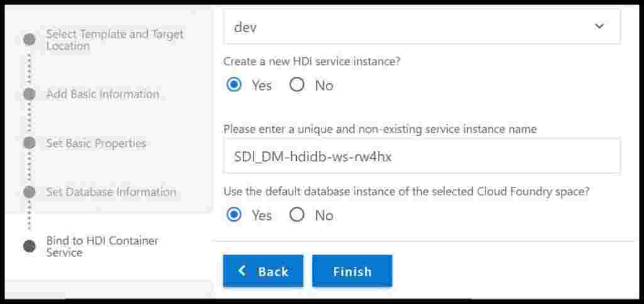Open the dev space dropdown
Image resolution: width=644 pixels, height=304 pixels.
tap(422, 27)
